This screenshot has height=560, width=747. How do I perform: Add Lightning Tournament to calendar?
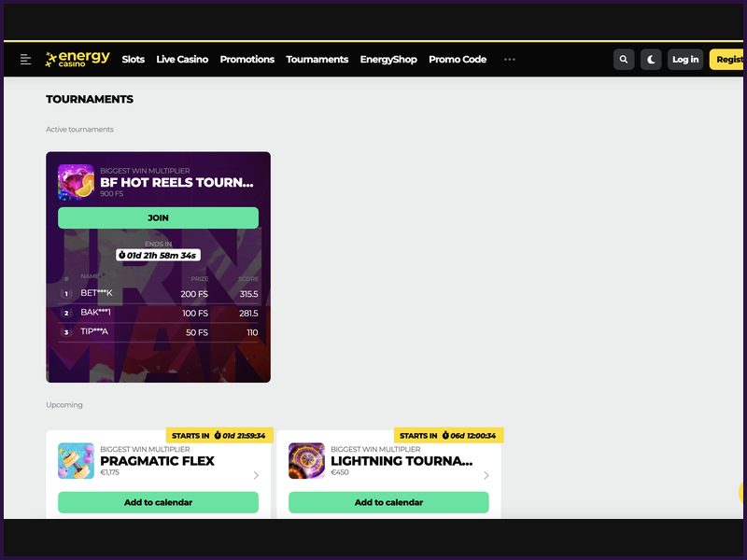tap(388, 502)
